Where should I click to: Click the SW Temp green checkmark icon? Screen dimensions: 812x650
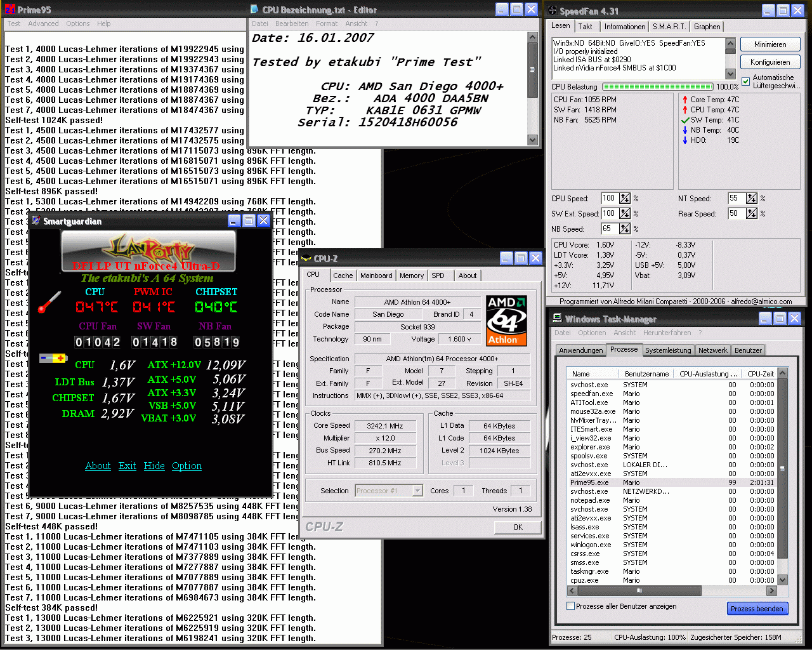pyautogui.click(x=685, y=120)
